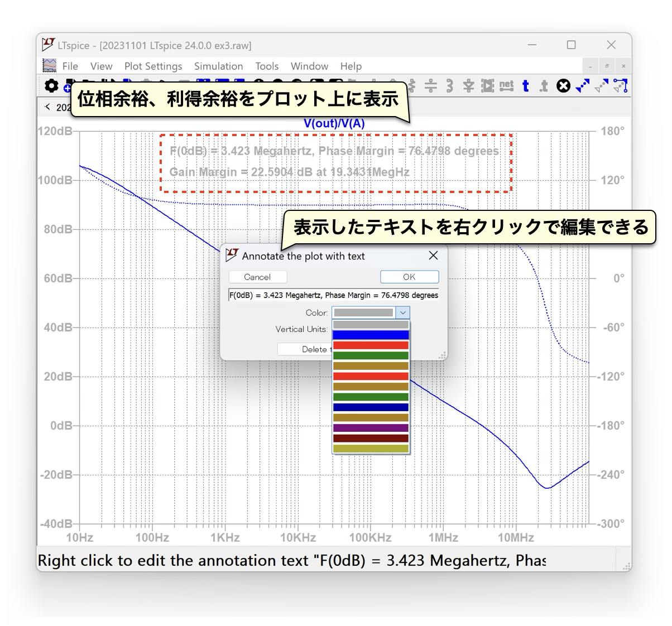Viewport: 672px width, 626px height.
Task: Select the diode component tool
Action: click(x=468, y=85)
